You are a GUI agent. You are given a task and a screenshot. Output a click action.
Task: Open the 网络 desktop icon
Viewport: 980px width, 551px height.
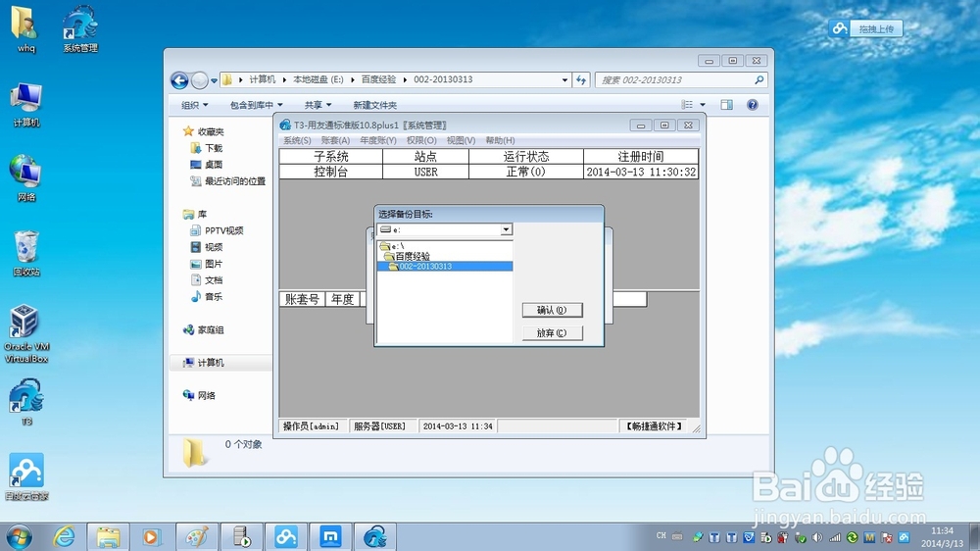pyautogui.click(x=25, y=178)
